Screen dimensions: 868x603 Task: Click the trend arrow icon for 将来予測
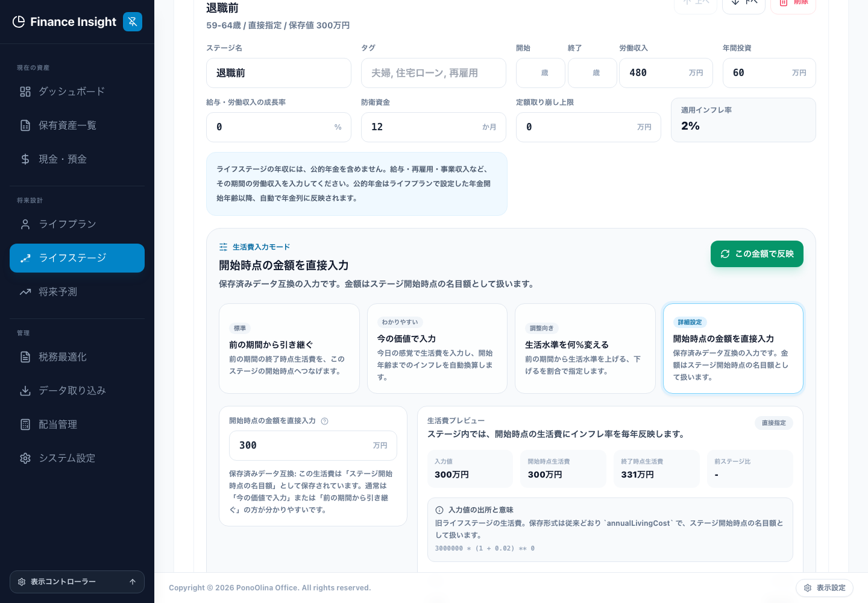[25, 292]
